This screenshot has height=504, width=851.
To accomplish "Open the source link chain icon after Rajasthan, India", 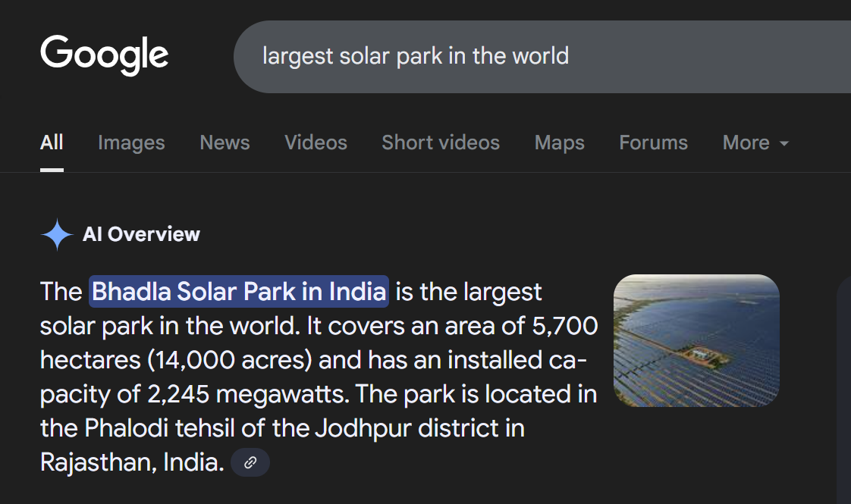I will point(250,462).
